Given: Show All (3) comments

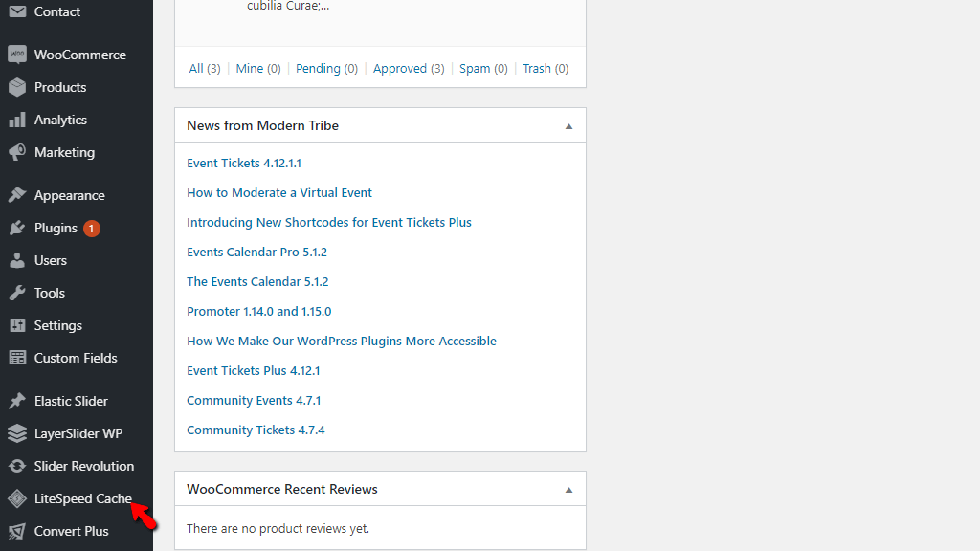Looking at the screenshot, I should [205, 68].
